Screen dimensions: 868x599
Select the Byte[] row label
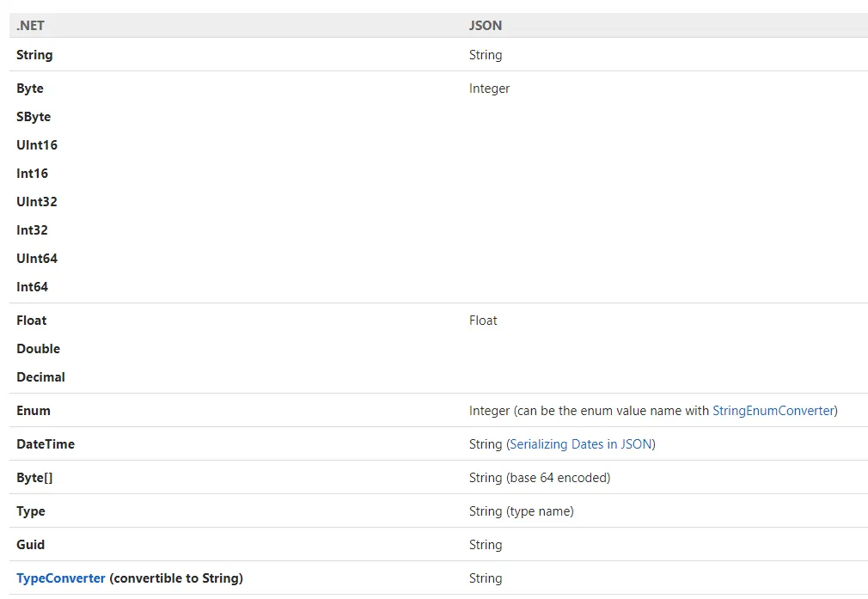pyautogui.click(x=34, y=478)
